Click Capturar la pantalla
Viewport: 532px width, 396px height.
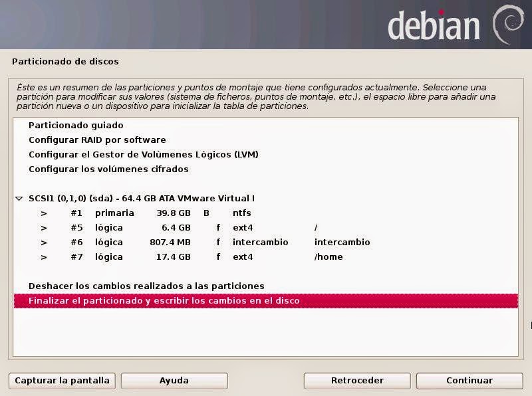61,381
